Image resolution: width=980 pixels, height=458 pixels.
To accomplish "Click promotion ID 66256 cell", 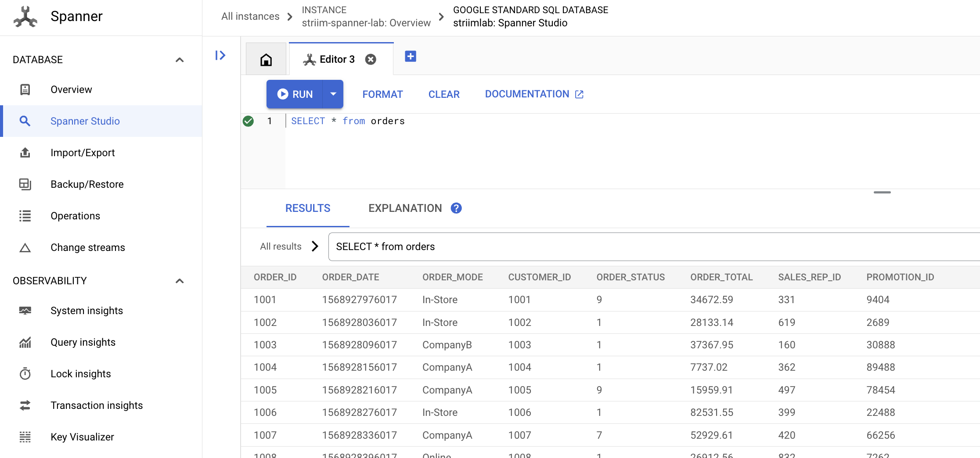I will click(880, 435).
